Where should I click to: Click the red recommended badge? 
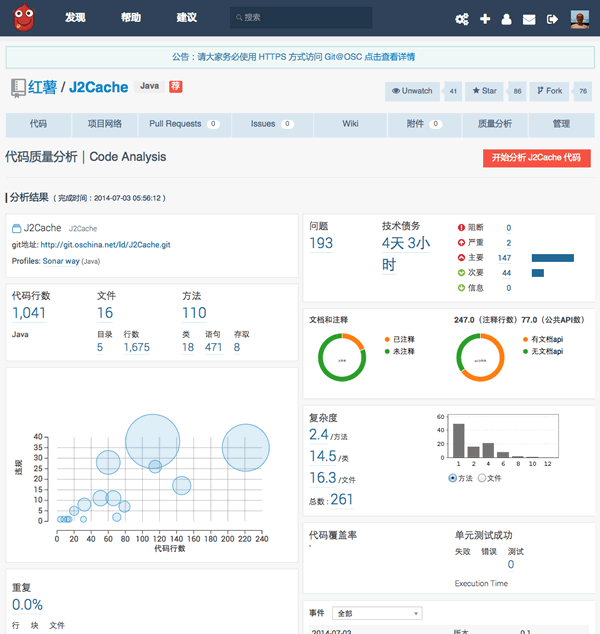tap(175, 87)
